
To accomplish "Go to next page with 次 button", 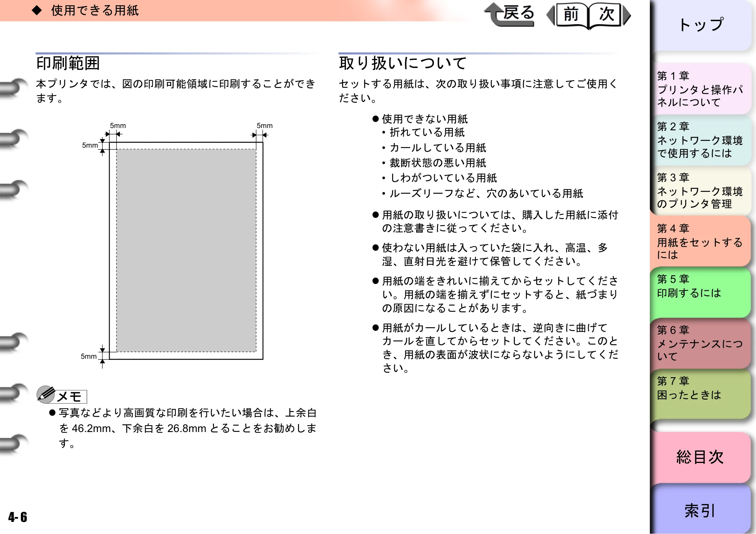I will click(609, 15).
